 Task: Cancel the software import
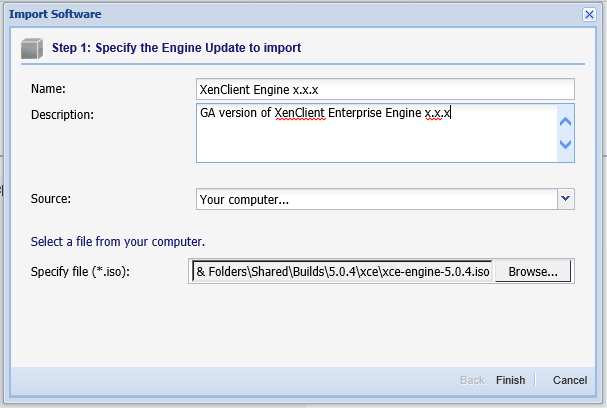pyautogui.click(x=569, y=380)
